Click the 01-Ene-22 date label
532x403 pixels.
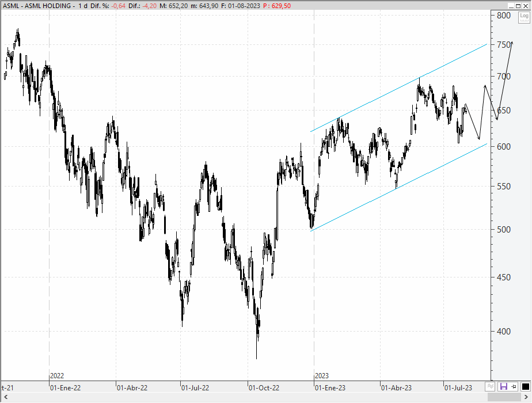[x=65, y=387]
